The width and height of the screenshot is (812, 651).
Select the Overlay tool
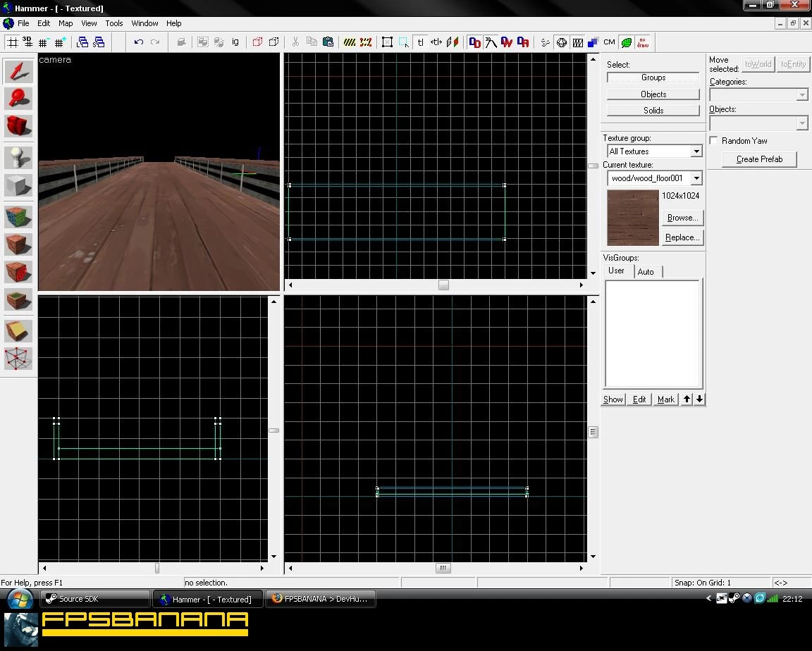[x=18, y=299]
